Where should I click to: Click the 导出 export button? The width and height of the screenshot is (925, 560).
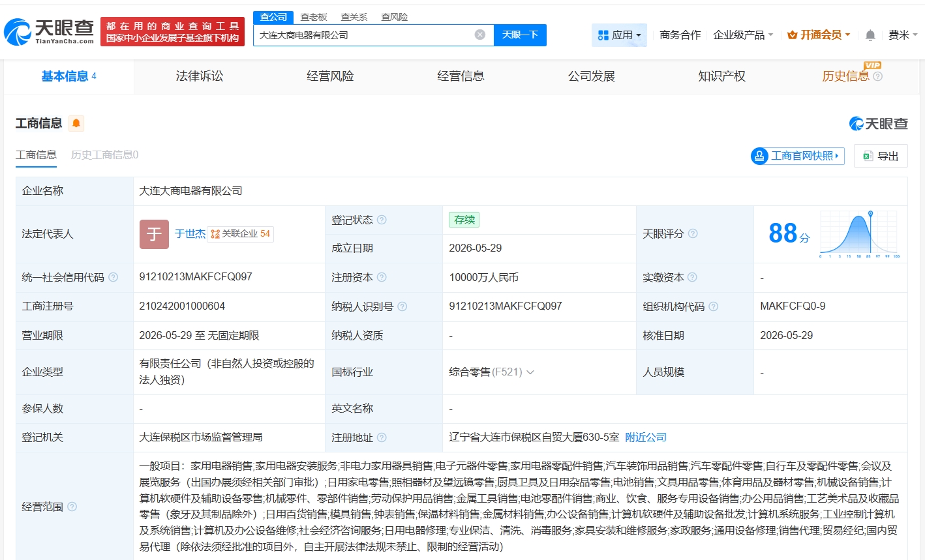pyautogui.click(x=881, y=156)
